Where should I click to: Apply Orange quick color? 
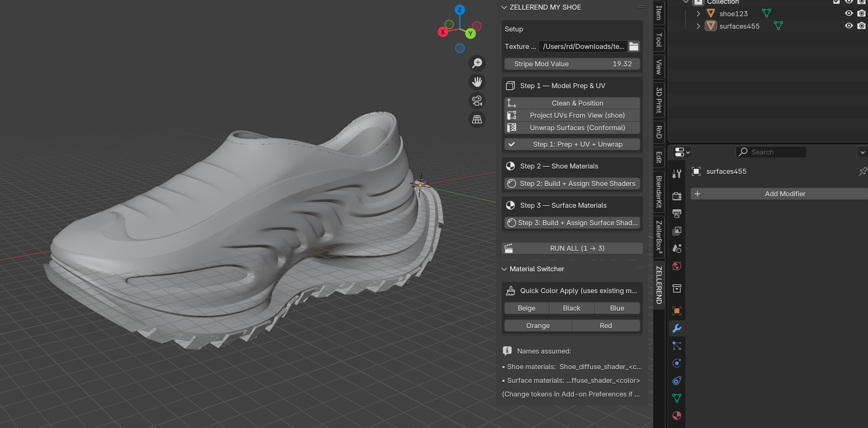(x=538, y=326)
